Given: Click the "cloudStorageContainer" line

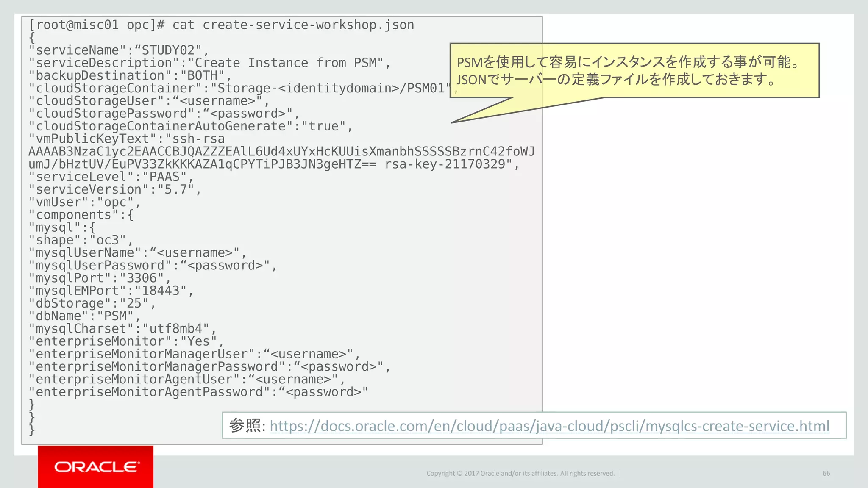Looking at the screenshot, I should (x=243, y=89).
